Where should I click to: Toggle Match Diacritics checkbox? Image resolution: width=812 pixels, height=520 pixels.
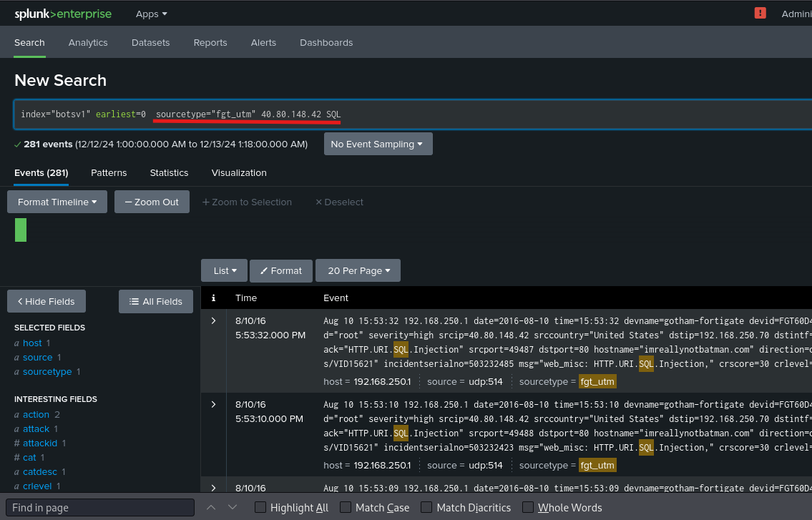(426, 508)
